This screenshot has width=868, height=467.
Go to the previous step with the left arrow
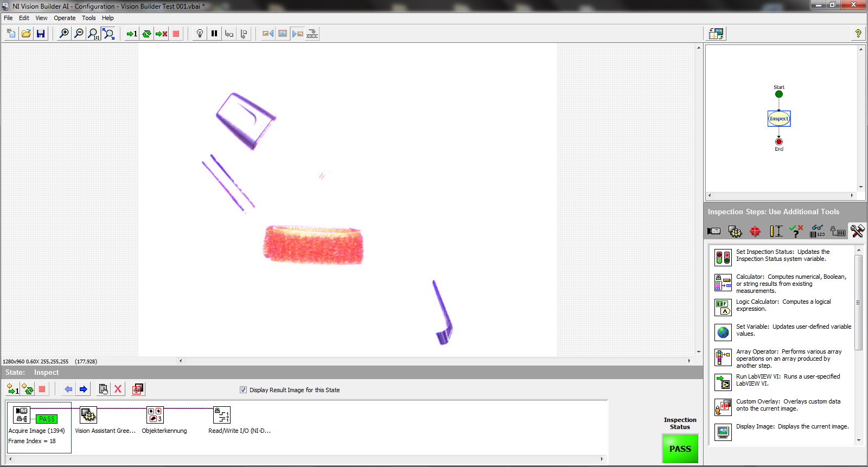coord(68,389)
